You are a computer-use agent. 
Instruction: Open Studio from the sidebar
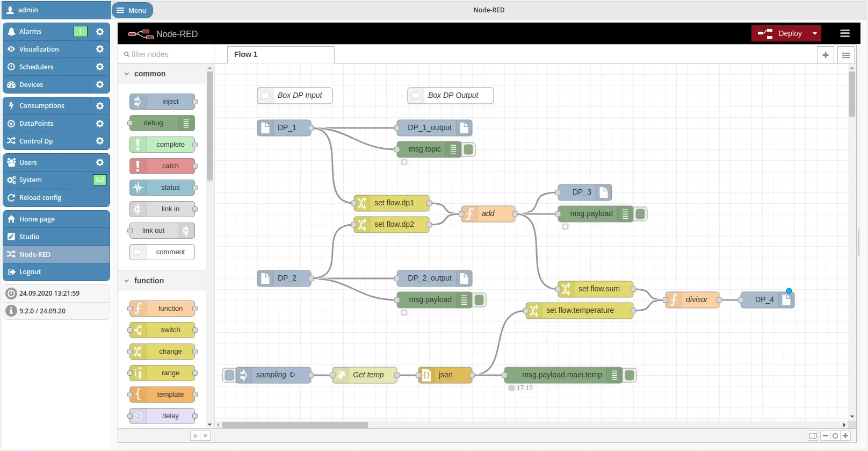click(x=56, y=237)
